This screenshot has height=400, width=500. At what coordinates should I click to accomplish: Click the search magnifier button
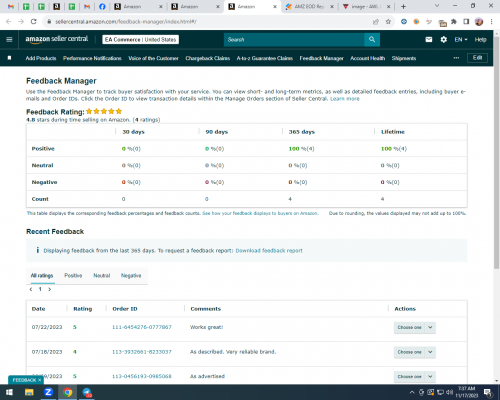[372, 40]
